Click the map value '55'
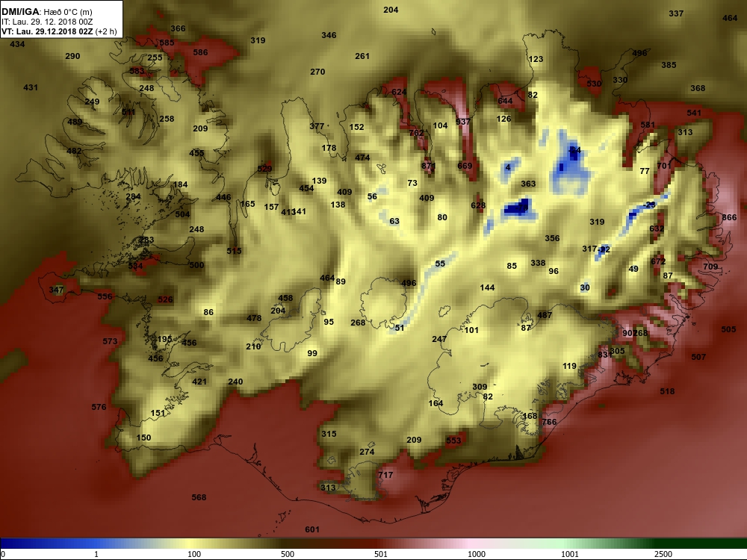 [x=440, y=264]
